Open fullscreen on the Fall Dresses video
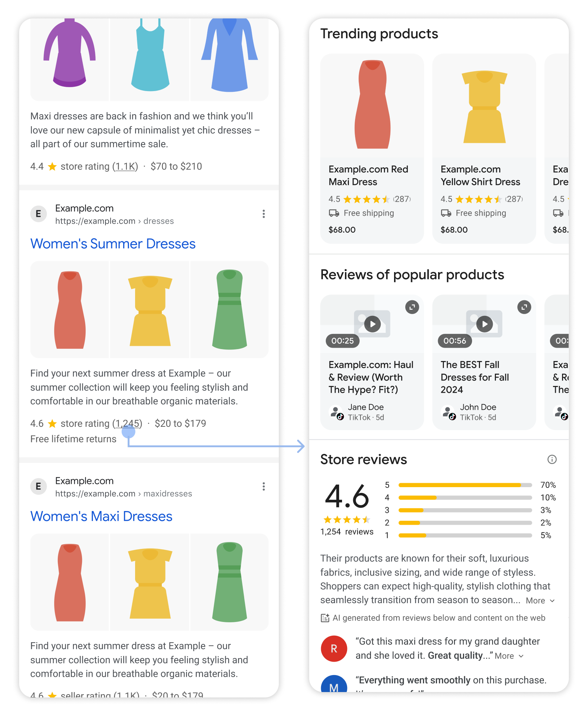 tap(524, 307)
